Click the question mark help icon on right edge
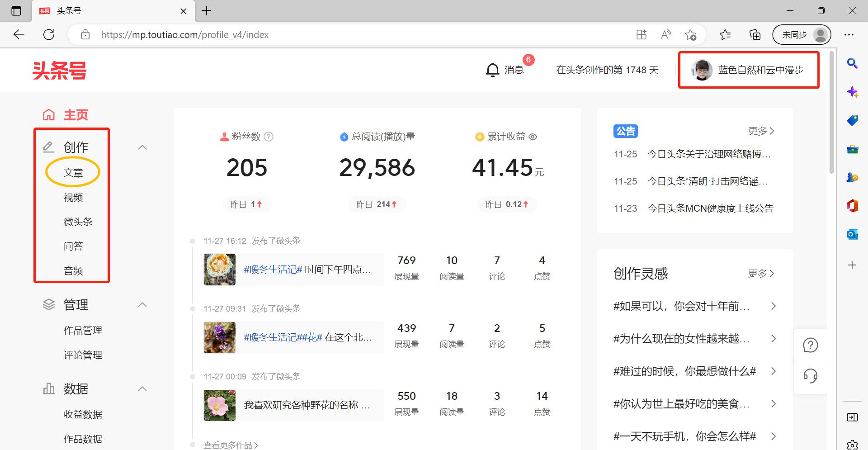 pyautogui.click(x=811, y=345)
